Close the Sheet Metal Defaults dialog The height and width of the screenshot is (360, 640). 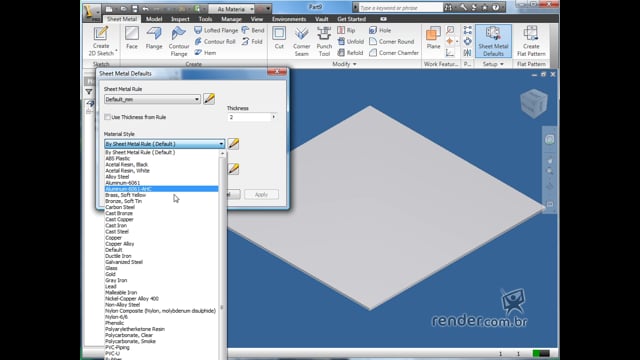click(x=277, y=72)
